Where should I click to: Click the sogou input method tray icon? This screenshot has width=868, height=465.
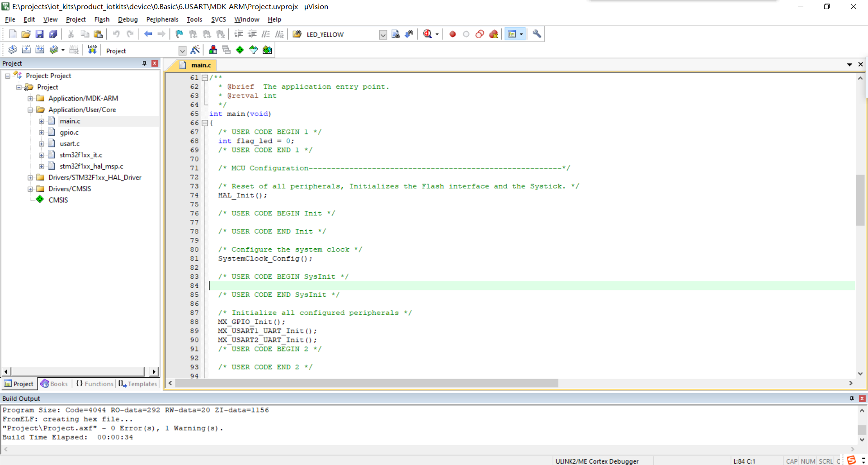coord(851,460)
